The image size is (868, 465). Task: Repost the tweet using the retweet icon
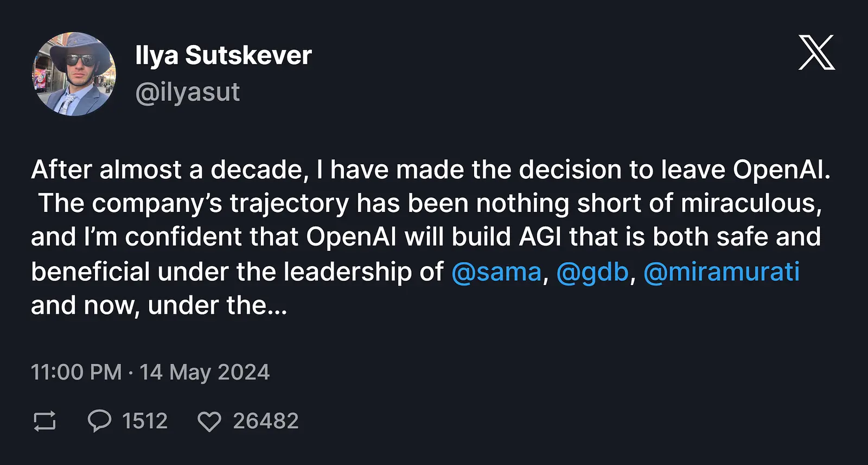point(44,421)
